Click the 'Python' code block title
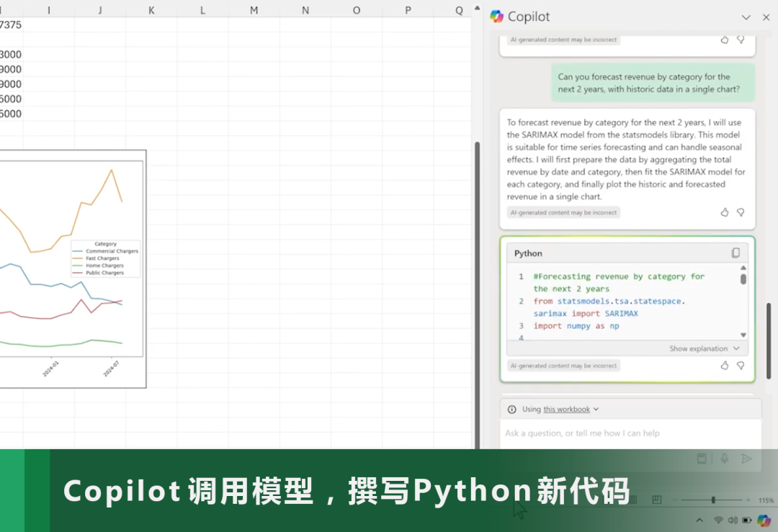 pyautogui.click(x=528, y=253)
